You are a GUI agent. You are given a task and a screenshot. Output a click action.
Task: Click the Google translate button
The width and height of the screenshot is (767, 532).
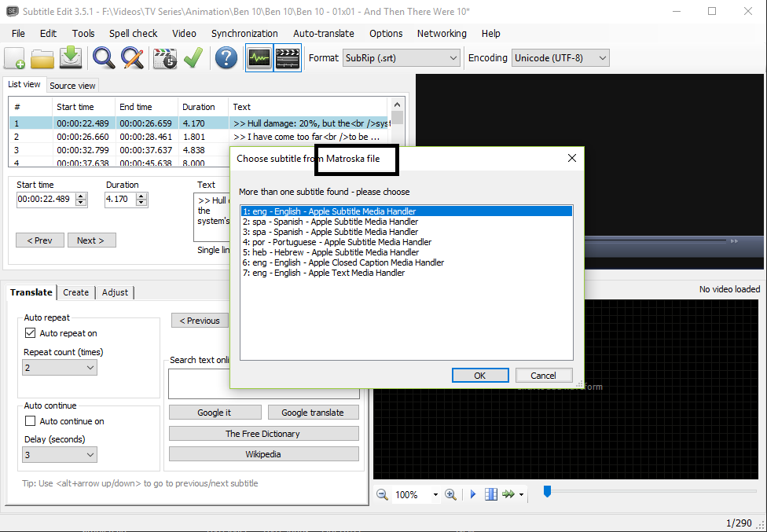pyautogui.click(x=313, y=413)
